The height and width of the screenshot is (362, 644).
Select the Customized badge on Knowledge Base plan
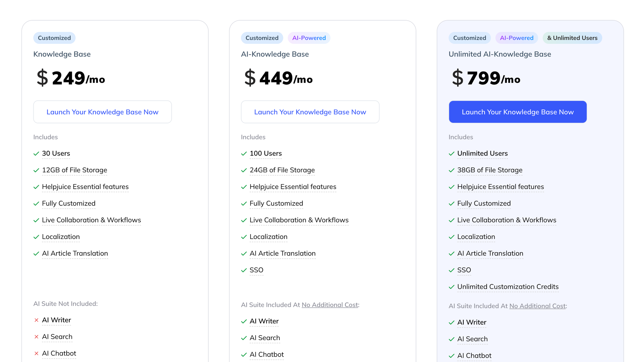click(54, 38)
